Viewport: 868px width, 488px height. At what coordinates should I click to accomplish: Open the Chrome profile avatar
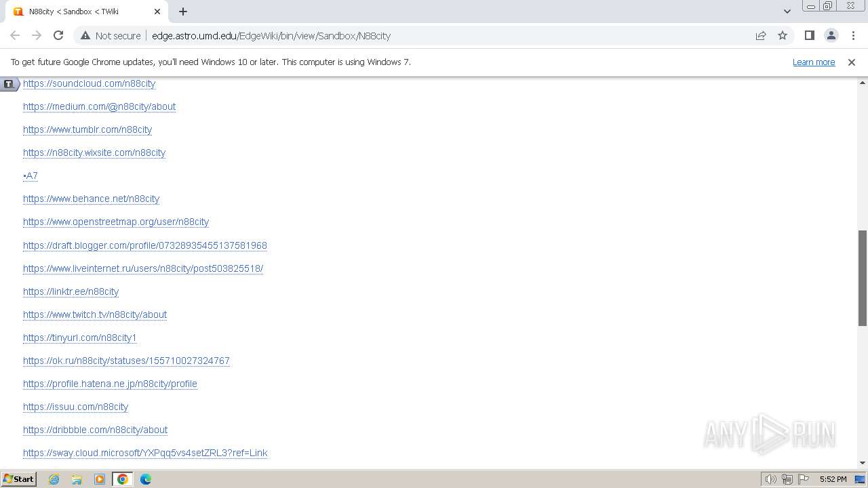[x=831, y=35]
